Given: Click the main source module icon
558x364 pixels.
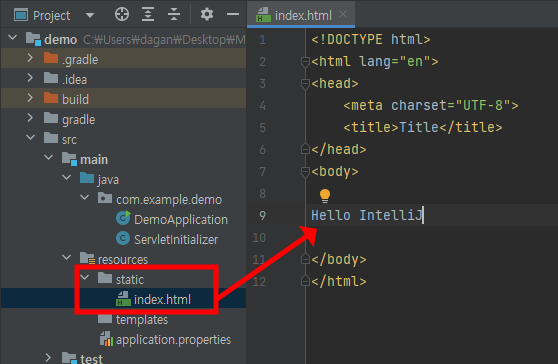Looking at the screenshot, I should pyautogui.click(x=69, y=159).
